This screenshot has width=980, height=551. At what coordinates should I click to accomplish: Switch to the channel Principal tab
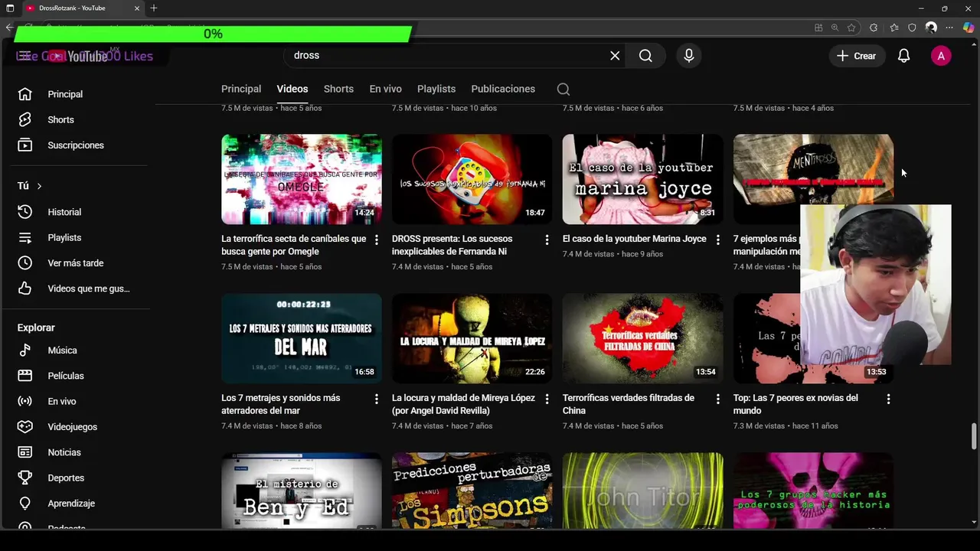(x=241, y=89)
